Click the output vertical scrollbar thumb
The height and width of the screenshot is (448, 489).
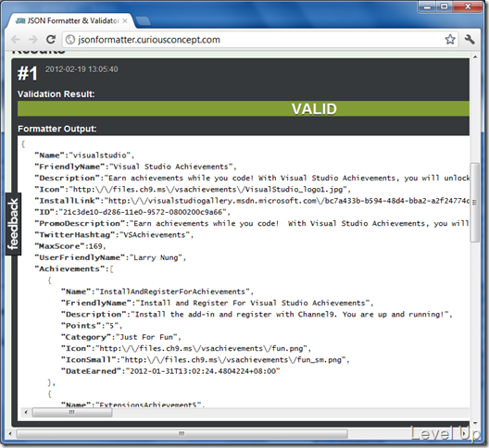tap(474, 202)
